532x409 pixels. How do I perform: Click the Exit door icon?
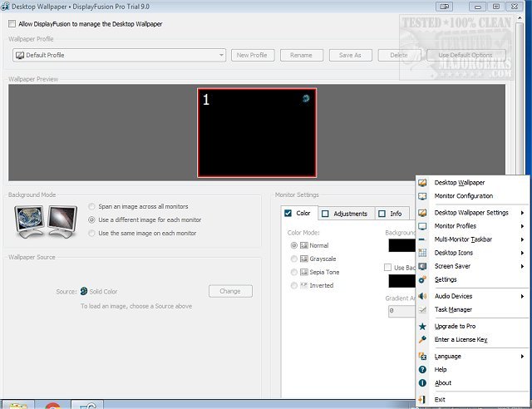coord(423,400)
